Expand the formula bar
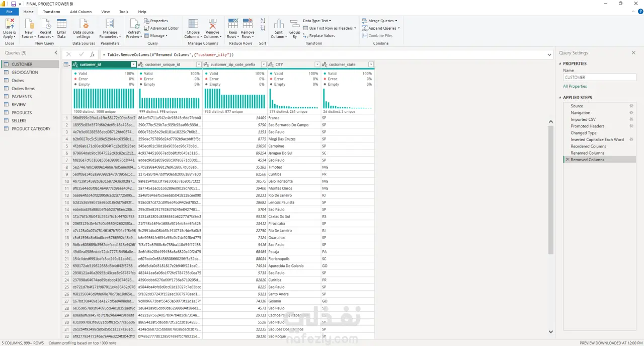The image size is (644, 346). (549, 54)
